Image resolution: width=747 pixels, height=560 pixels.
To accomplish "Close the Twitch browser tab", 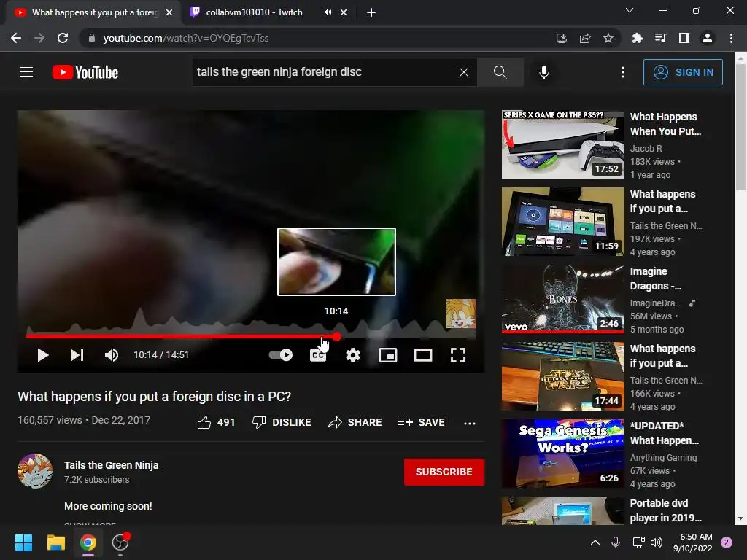I will pos(344,12).
